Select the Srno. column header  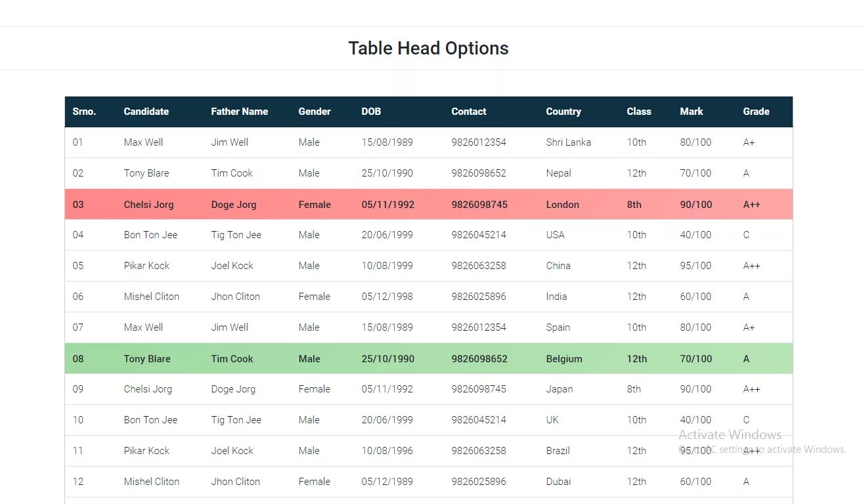pos(84,112)
